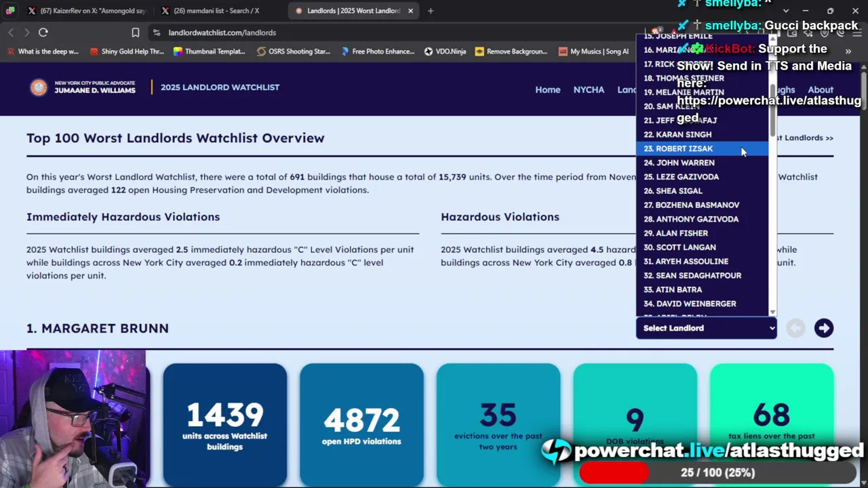Image resolution: width=868 pixels, height=488 pixels.
Task: Go to the Home page
Action: coord(548,89)
